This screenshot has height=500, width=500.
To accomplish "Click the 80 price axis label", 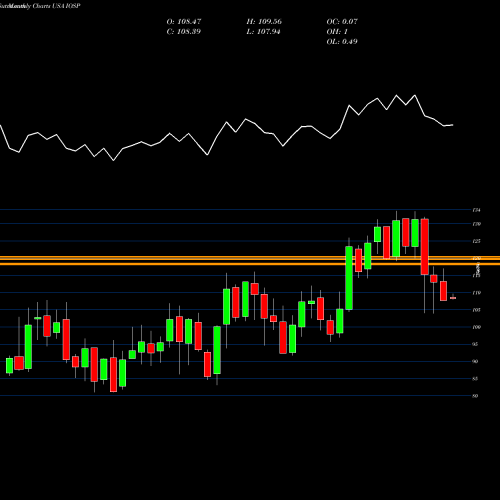I will (476, 396).
